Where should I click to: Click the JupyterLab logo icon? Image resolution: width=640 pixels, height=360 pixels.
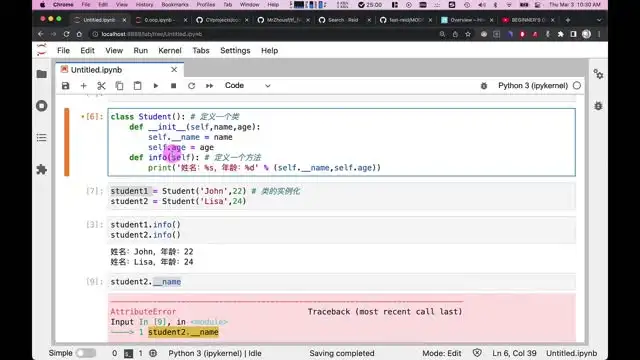pyautogui.click(x=42, y=50)
